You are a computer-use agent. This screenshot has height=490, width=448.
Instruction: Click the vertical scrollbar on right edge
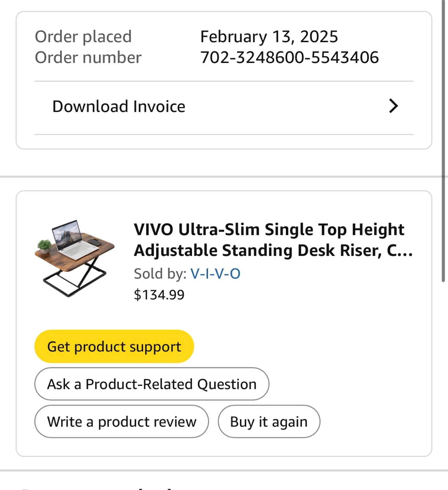443,140
